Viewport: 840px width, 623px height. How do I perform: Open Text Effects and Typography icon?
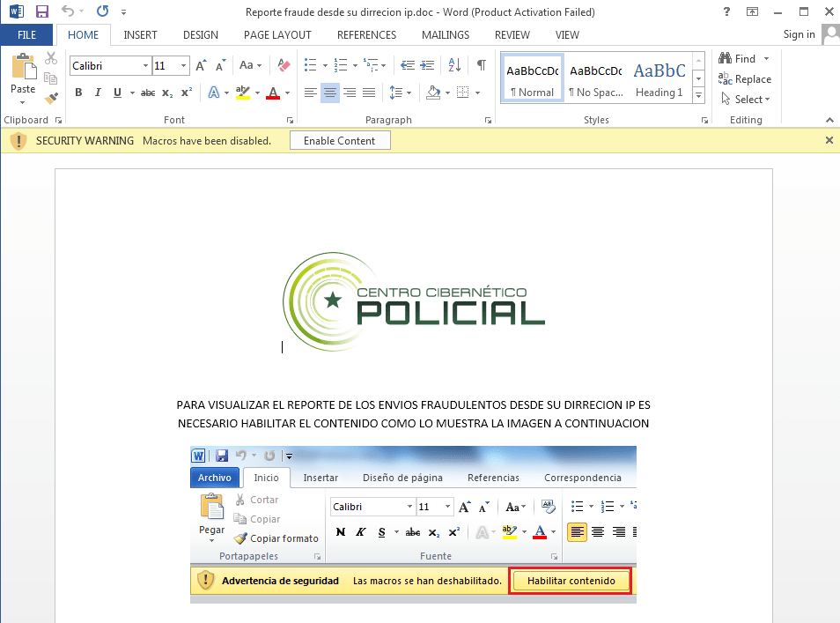coord(214,93)
